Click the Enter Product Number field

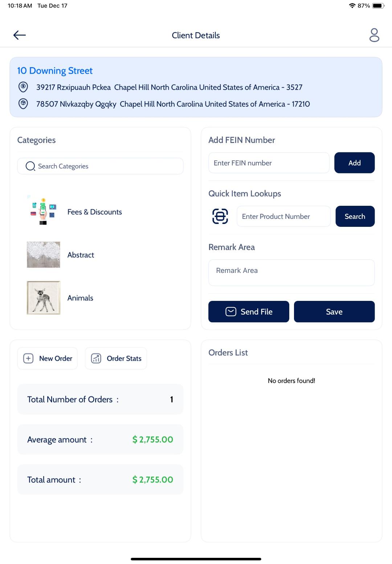click(283, 216)
